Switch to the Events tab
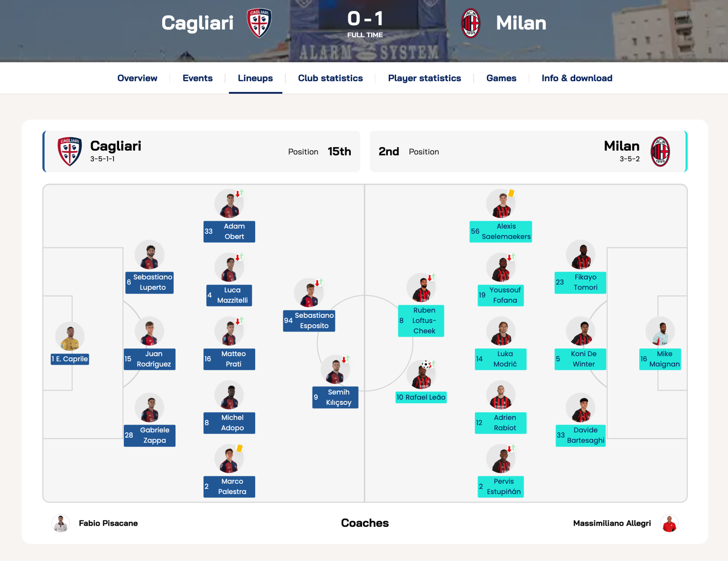 pyautogui.click(x=198, y=78)
